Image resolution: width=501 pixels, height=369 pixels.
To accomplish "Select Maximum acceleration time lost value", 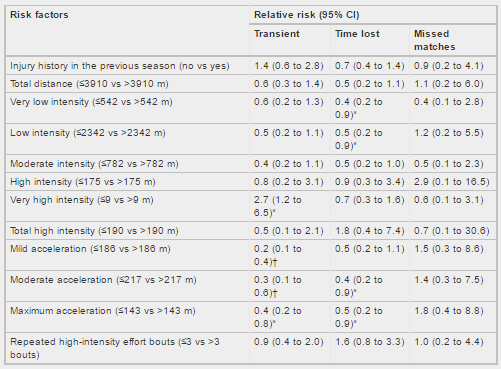I will pos(359,317).
